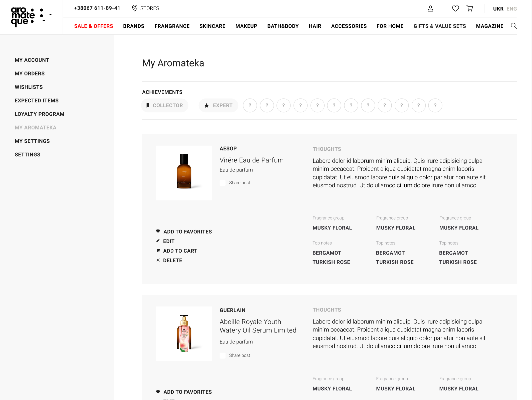This screenshot has height=400, width=532.
Task: Click the fourth locked achievement question mark
Action: click(301, 105)
